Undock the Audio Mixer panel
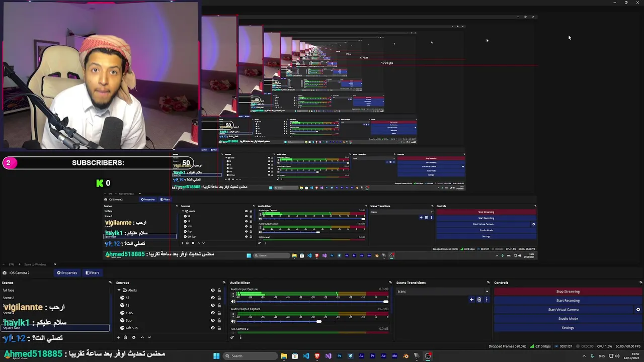The width and height of the screenshot is (644, 362). 390,283
